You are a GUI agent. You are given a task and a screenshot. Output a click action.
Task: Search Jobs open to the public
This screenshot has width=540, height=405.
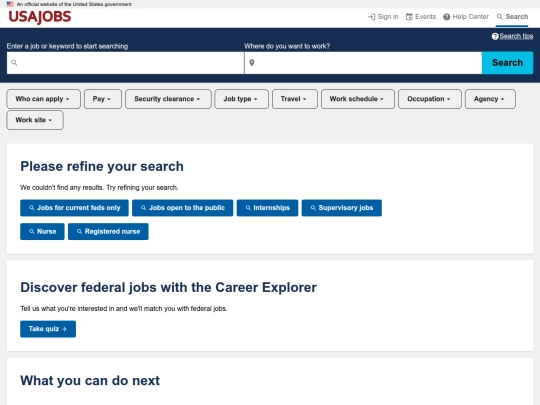(x=183, y=208)
